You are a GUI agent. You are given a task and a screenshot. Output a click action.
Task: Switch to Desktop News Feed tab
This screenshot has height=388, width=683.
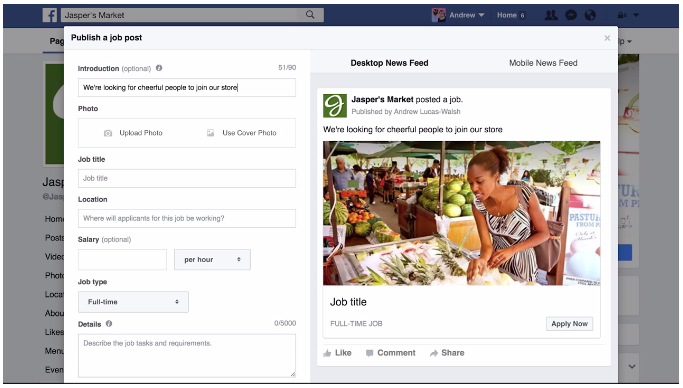389,63
